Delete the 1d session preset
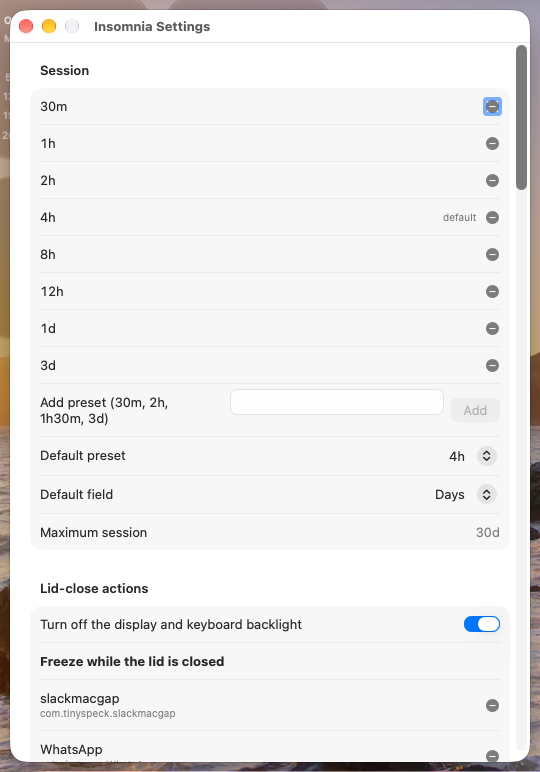 click(492, 328)
